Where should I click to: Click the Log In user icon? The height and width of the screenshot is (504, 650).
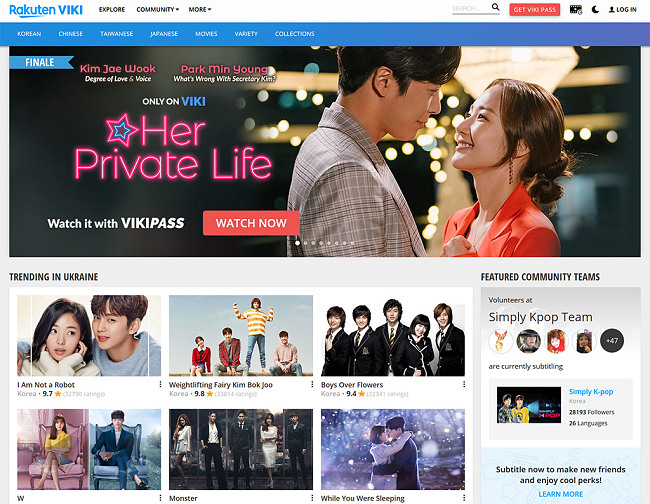coord(611,10)
